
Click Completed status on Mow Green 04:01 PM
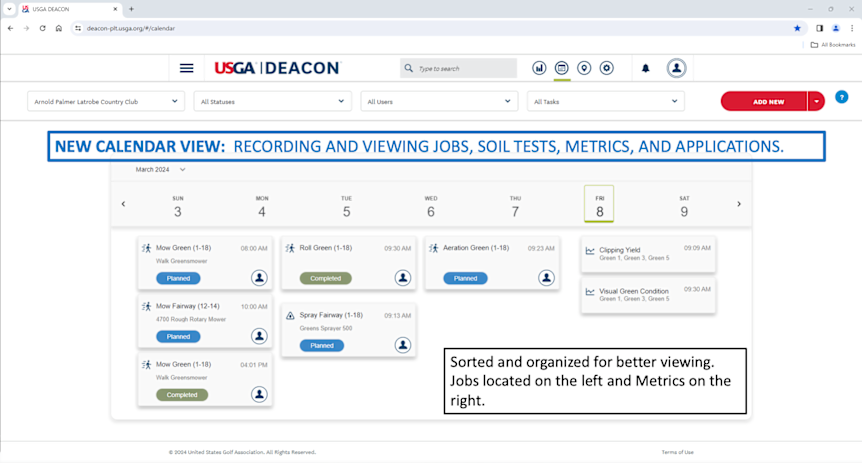click(x=182, y=395)
